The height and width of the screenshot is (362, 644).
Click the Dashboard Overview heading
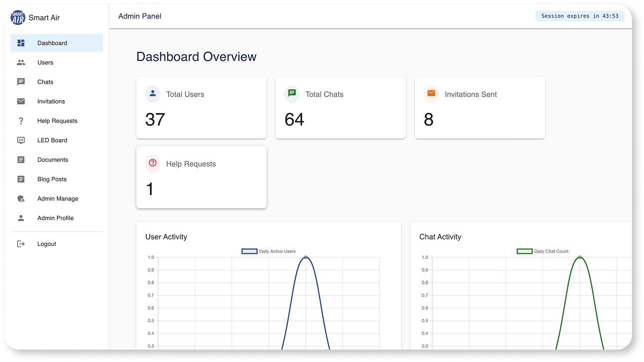pyautogui.click(x=196, y=57)
